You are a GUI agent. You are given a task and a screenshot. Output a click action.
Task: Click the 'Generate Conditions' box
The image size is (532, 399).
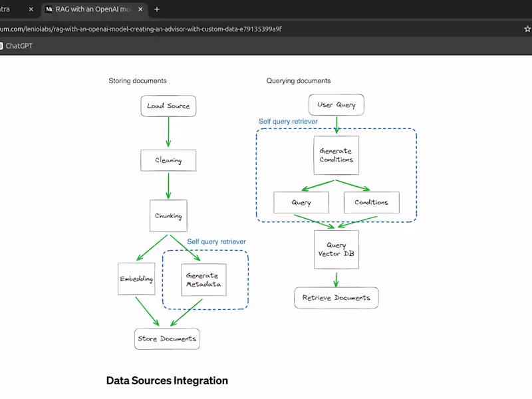tap(336, 154)
